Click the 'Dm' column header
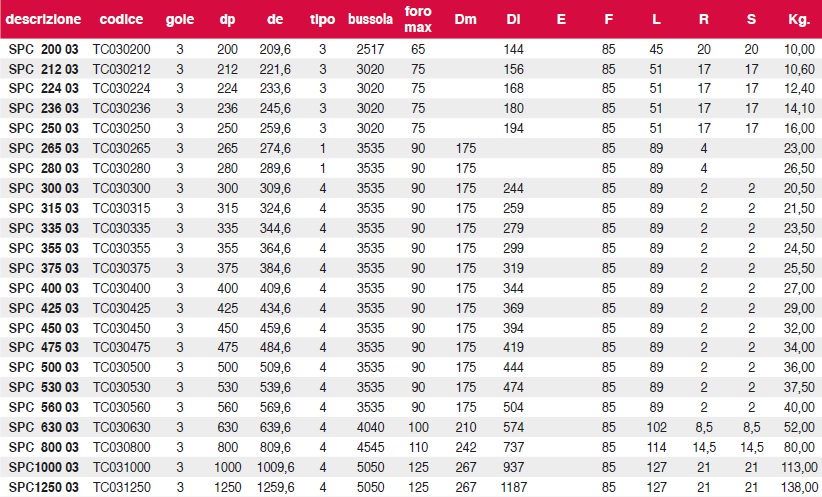 pos(465,19)
